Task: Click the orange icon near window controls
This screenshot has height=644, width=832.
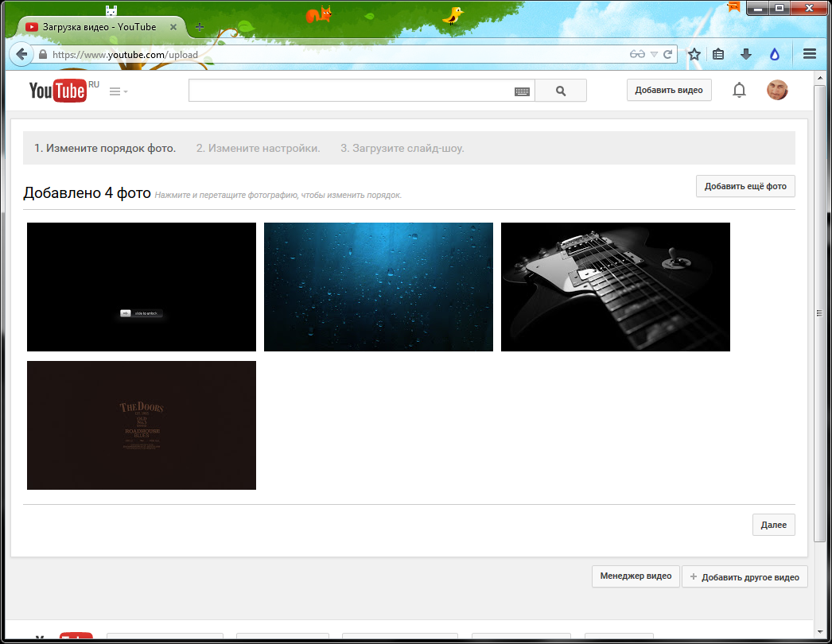Action: coord(734,7)
